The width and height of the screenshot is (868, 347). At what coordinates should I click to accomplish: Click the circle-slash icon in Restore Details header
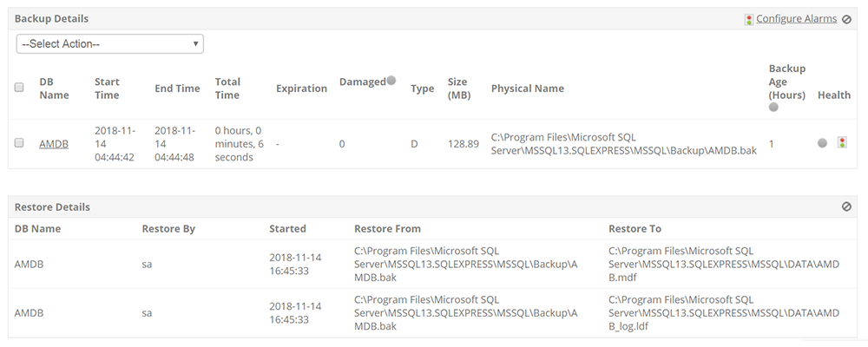point(846,207)
